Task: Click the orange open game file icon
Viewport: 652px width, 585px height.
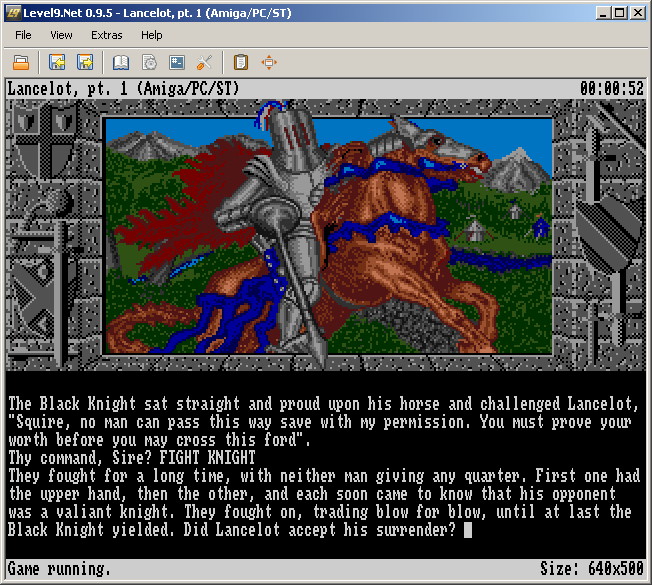Action: [x=21, y=63]
